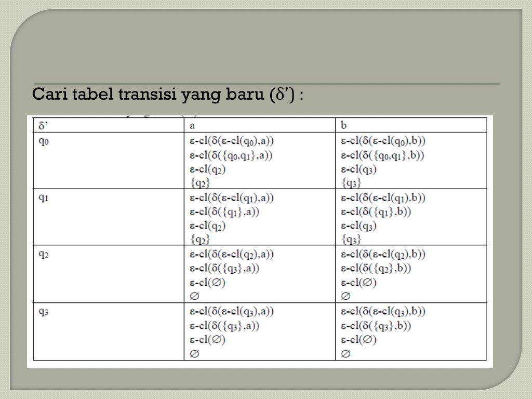Screen dimensions: 532x399
Task: Select result "{q2}" in the q0 row
Action: point(200,183)
